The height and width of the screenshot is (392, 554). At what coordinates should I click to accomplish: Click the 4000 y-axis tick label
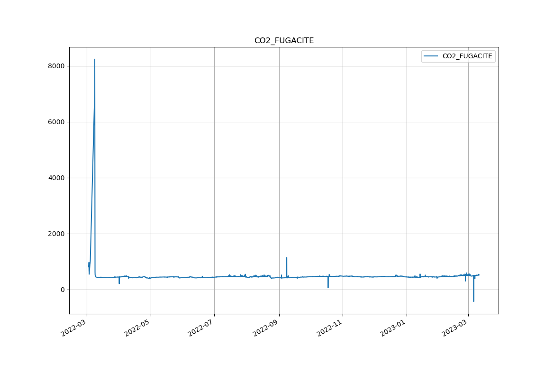coord(57,178)
